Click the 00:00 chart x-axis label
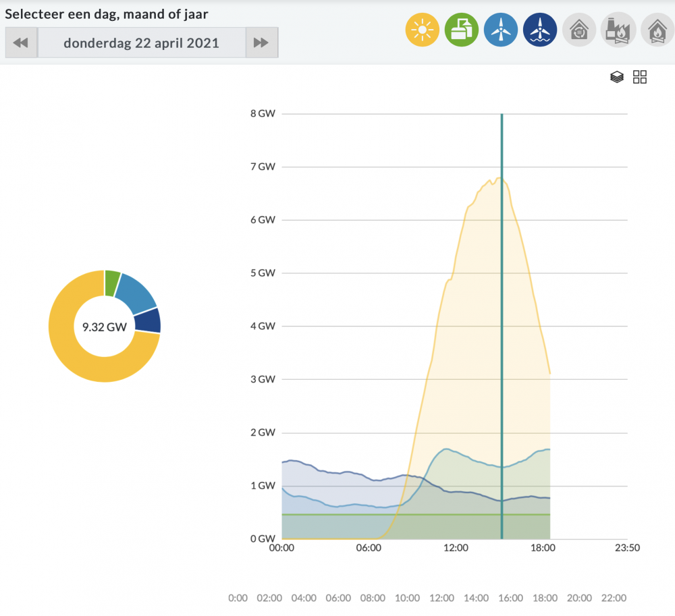 point(281,548)
